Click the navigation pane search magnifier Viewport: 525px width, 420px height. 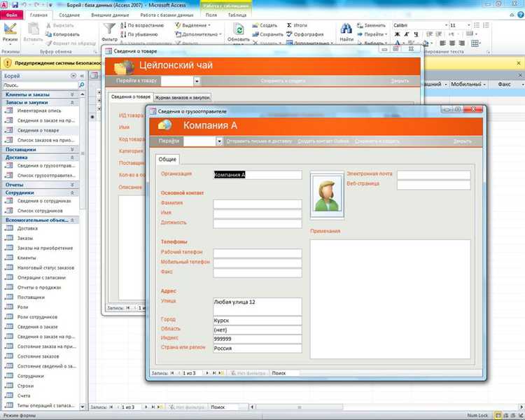click(x=81, y=85)
